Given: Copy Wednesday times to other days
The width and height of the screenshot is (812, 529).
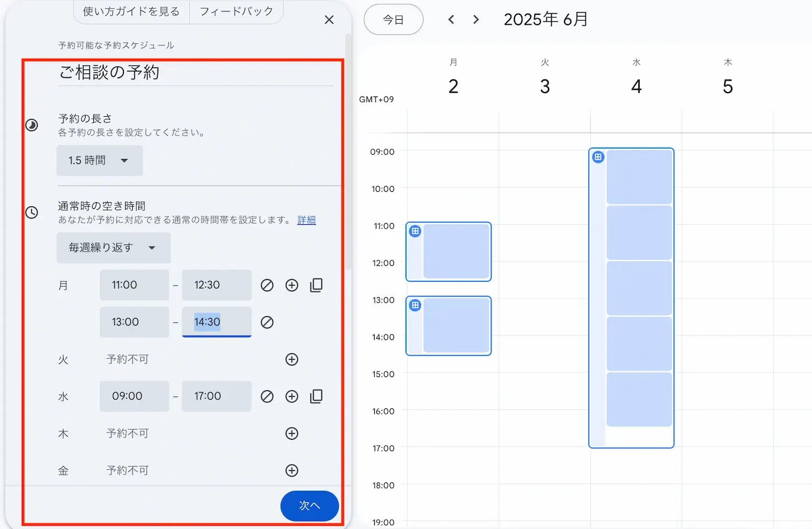Looking at the screenshot, I should [x=317, y=396].
